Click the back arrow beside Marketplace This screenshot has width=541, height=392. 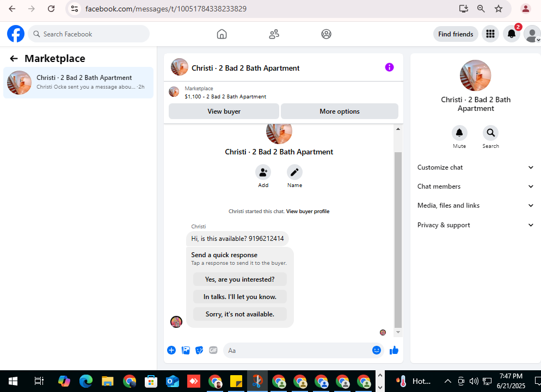coord(14,59)
